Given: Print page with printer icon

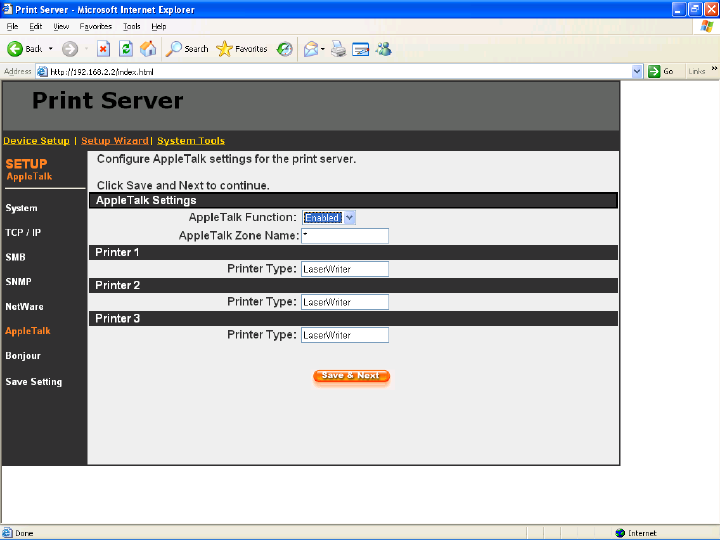Looking at the screenshot, I should pyautogui.click(x=338, y=49).
